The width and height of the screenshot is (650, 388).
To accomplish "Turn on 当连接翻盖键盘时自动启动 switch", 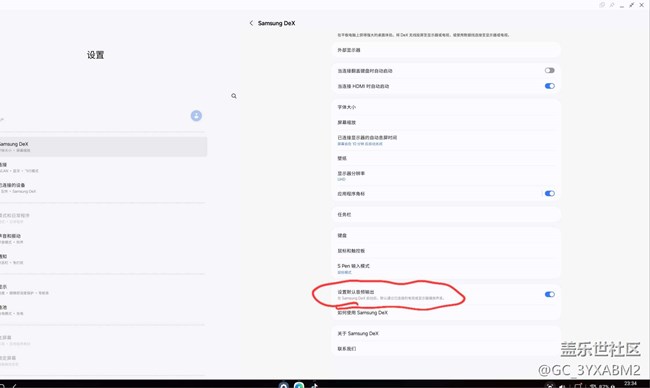I will (x=549, y=70).
